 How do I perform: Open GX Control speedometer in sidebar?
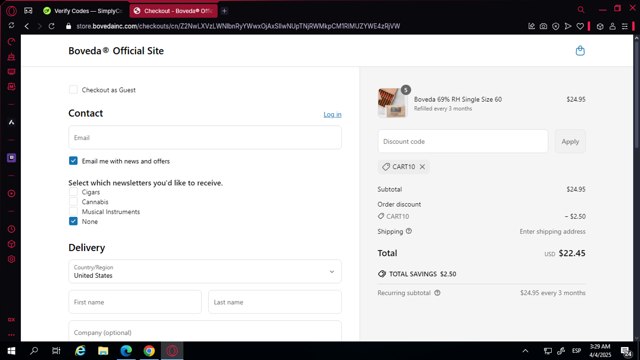point(11,42)
